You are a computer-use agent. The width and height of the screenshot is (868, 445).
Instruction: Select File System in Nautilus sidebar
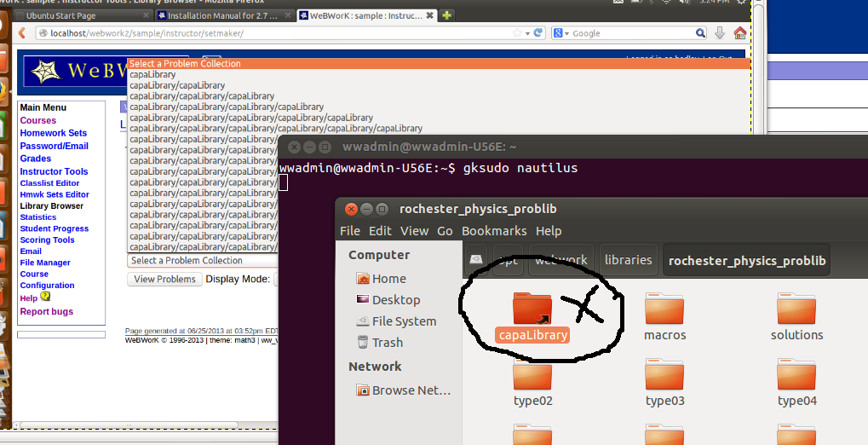coord(396,321)
